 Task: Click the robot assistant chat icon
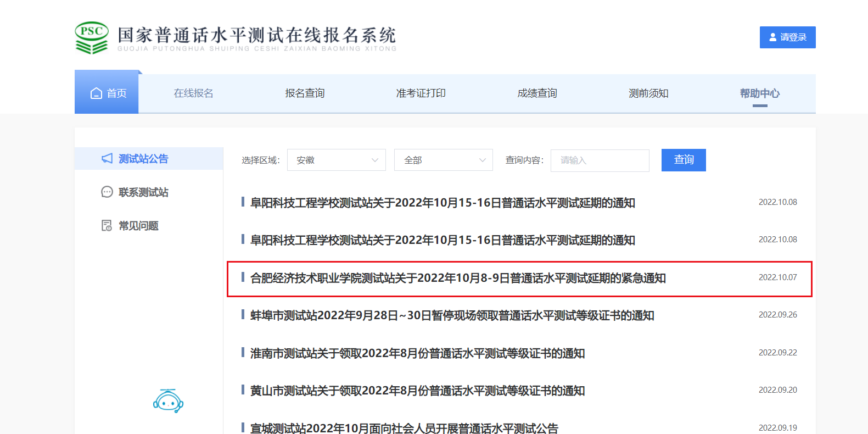click(x=168, y=402)
